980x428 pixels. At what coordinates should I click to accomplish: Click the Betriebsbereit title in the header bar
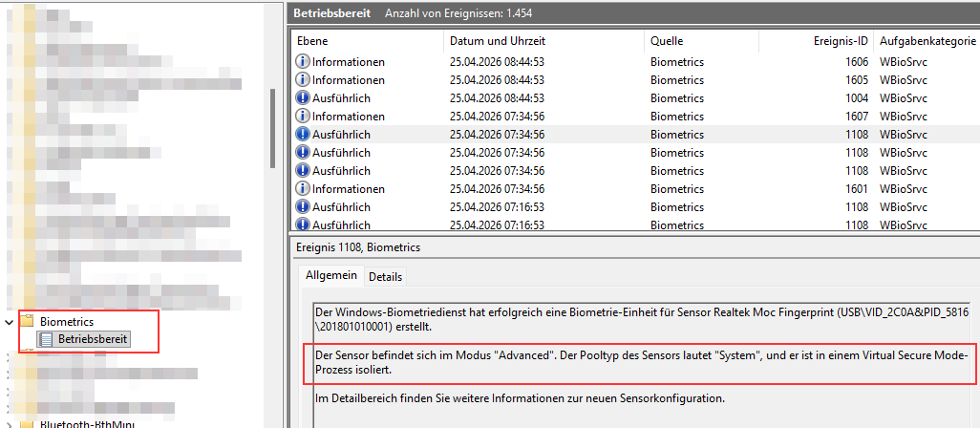coord(333,13)
